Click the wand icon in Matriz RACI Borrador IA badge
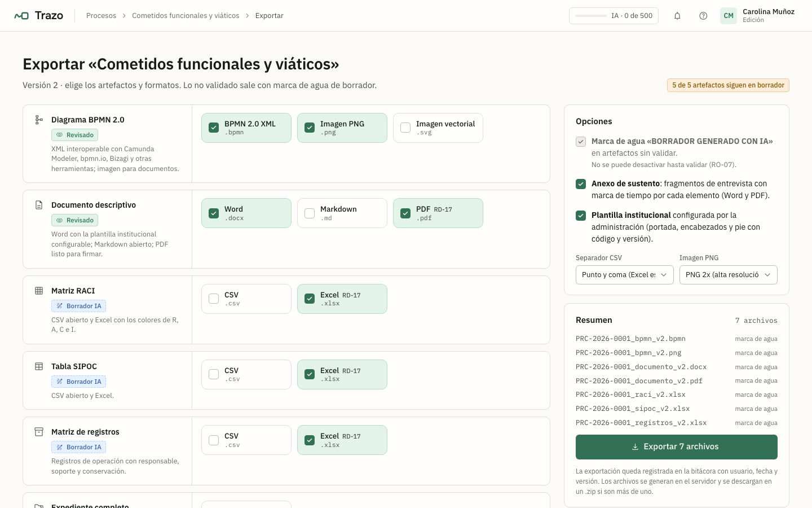Image resolution: width=812 pixels, height=508 pixels. 60,306
